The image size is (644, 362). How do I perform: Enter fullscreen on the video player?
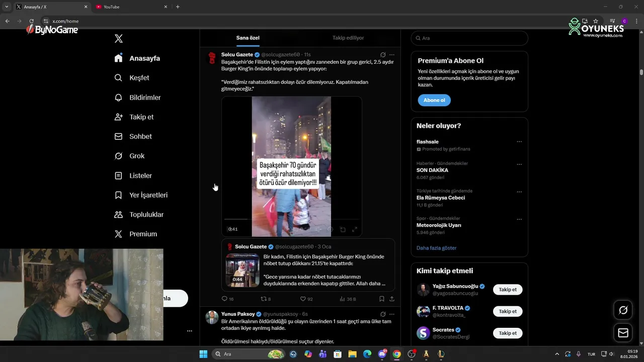click(x=354, y=229)
